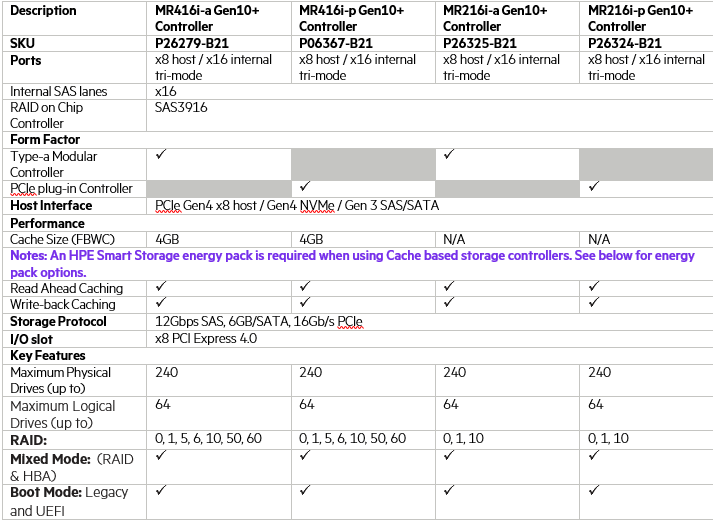
Task: Click the PCIe plug-in checkmark for MR216i-p
Action: [x=593, y=186]
